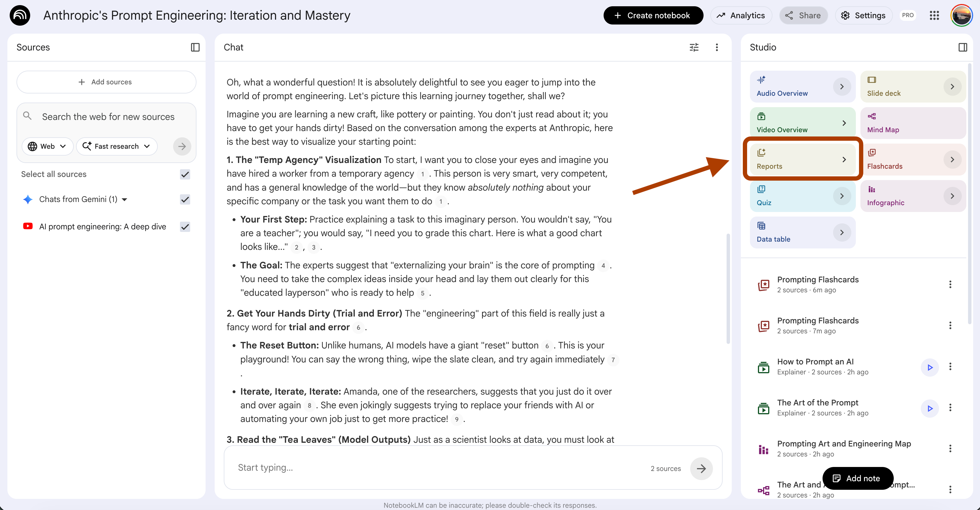The width and height of the screenshot is (980, 510).
Task: Toggle Select all sources checkbox
Action: [185, 174]
